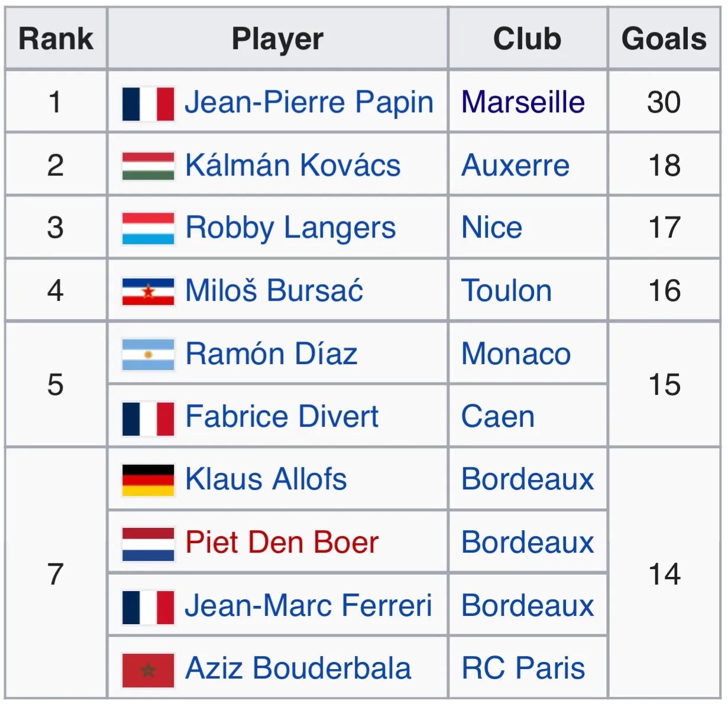728x704 pixels.
Task: Click the French flag beside Fabrice Divert
Action: pos(148,417)
